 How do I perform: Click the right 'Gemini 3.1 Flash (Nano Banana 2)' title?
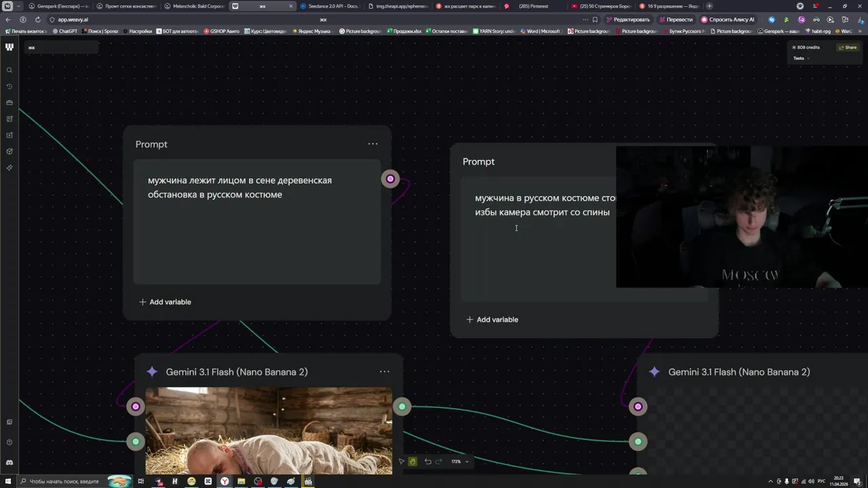(x=739, y=372)
